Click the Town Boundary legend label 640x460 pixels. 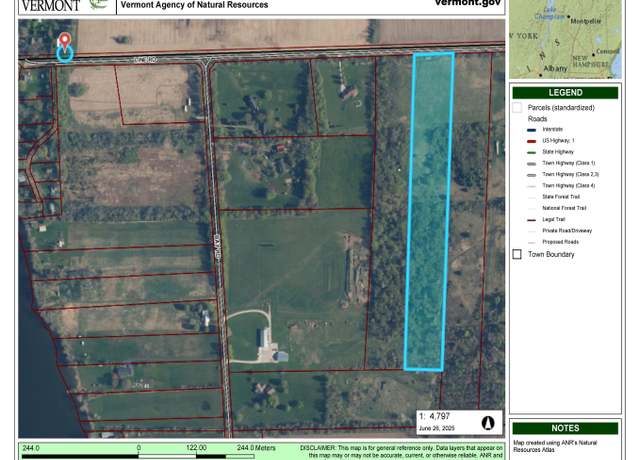[551, 254]
